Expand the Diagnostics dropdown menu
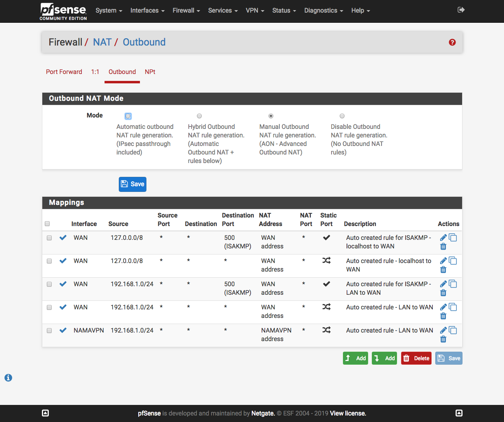Image resolution: width=504 pixels, height=422 pixels. pyautogui.click(x=323, y=11)
